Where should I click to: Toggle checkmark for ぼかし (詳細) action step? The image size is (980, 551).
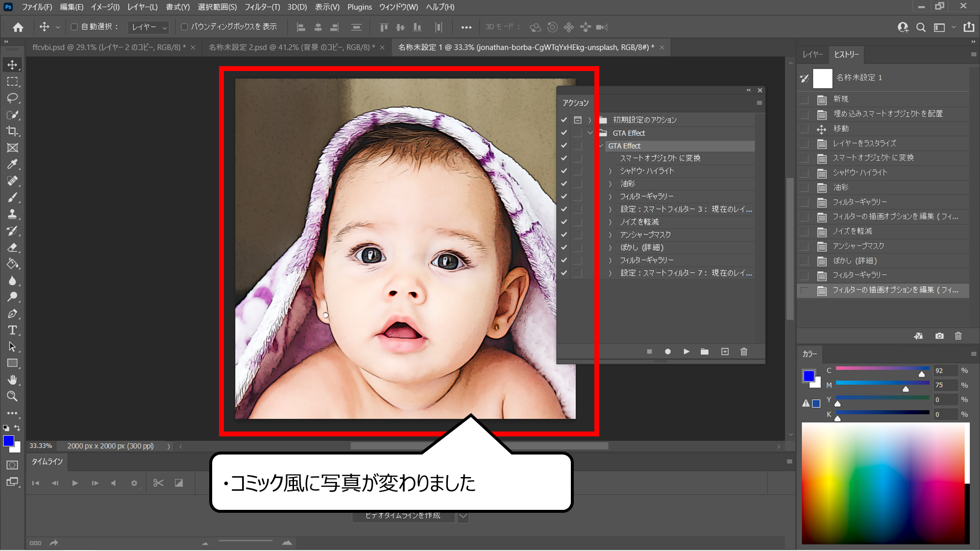click(x=564, y=247)
